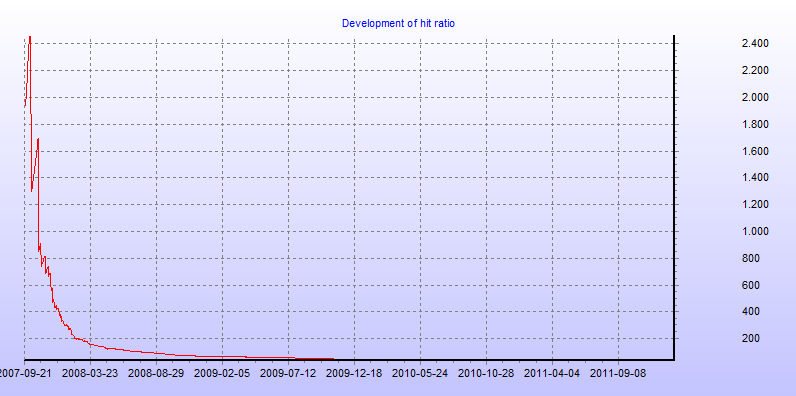This screenshot has height=396, width=796.
Task: Click the y-axis value 1.400
Action: 754,178
